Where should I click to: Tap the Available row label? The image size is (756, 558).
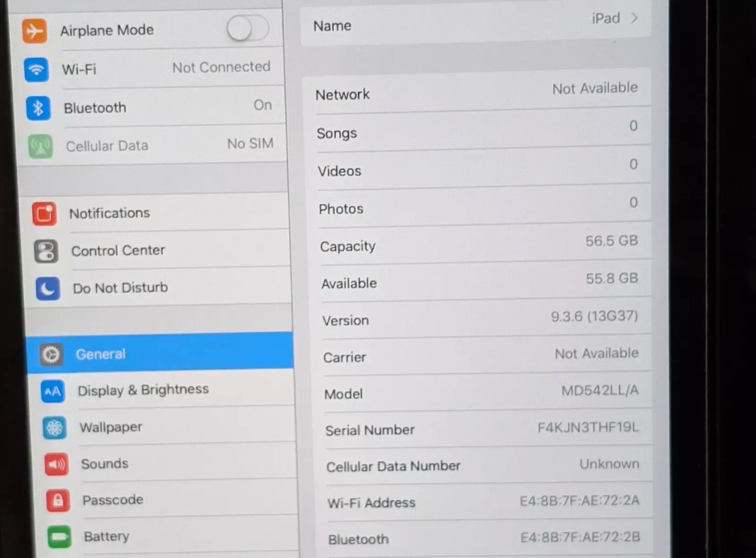(349, 284)
